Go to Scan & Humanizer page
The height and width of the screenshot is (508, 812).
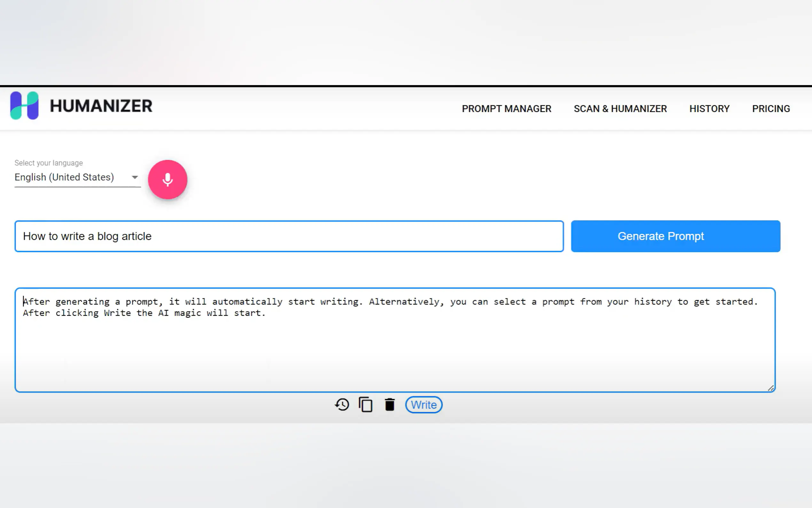(x=620, y=109)
